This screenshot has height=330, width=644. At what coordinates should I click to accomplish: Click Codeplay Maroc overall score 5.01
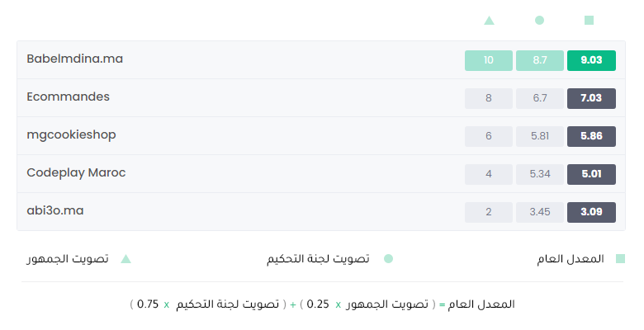click(591, 174)
